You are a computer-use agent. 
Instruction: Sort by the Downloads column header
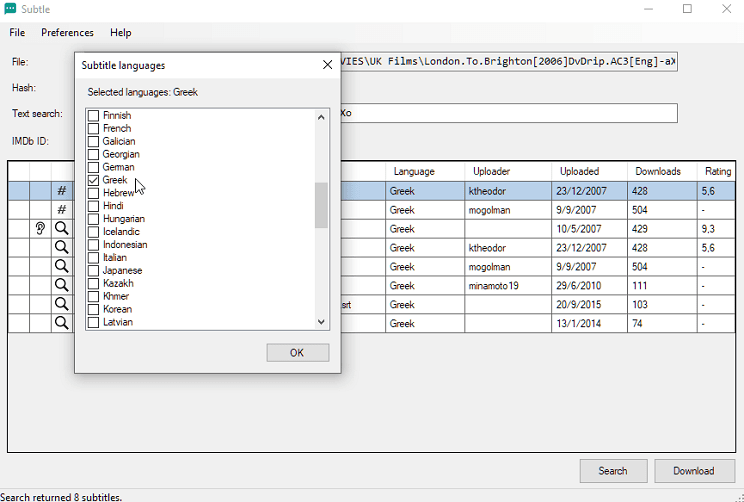[662, 171]
